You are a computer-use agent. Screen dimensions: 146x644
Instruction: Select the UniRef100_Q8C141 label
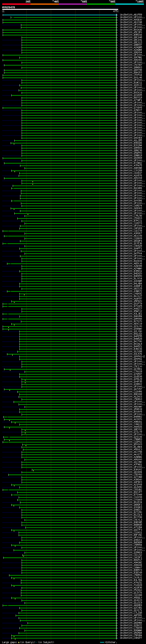coord(131,40)
